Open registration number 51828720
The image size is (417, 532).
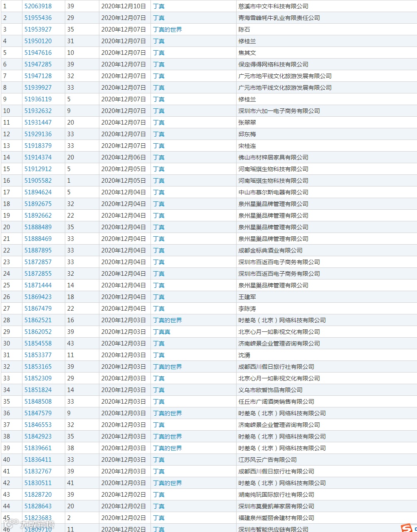(38, 495)
